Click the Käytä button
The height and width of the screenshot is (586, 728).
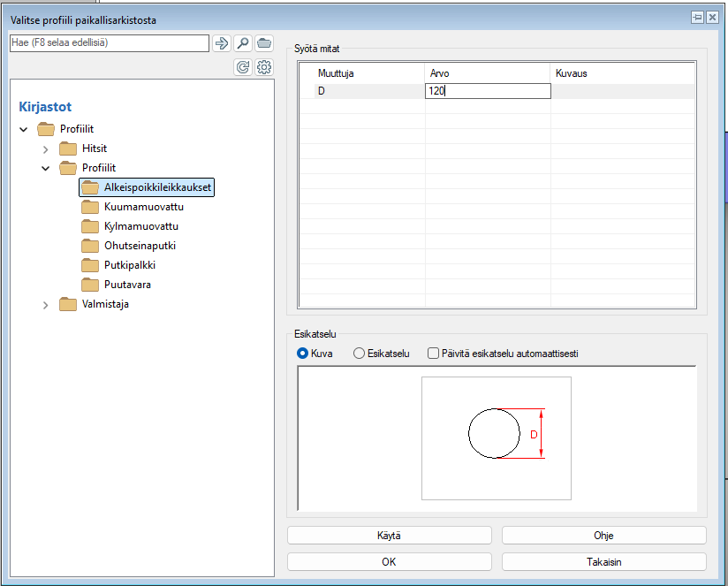(x=389, y=536)
